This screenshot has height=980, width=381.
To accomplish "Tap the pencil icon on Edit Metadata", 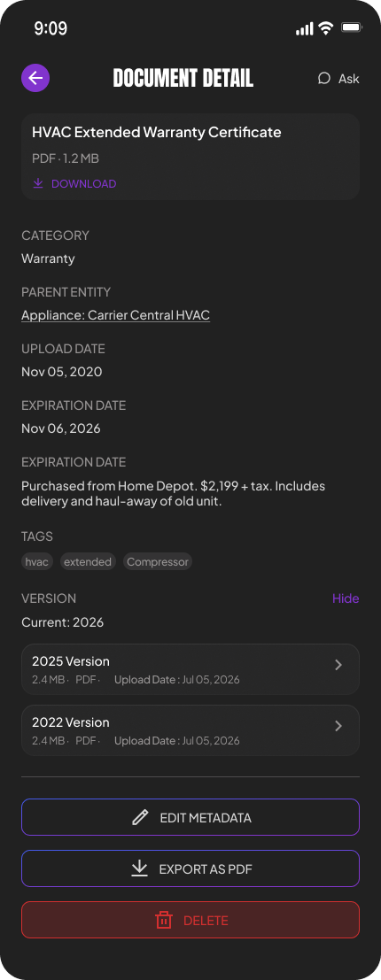I will coord(141,817).
